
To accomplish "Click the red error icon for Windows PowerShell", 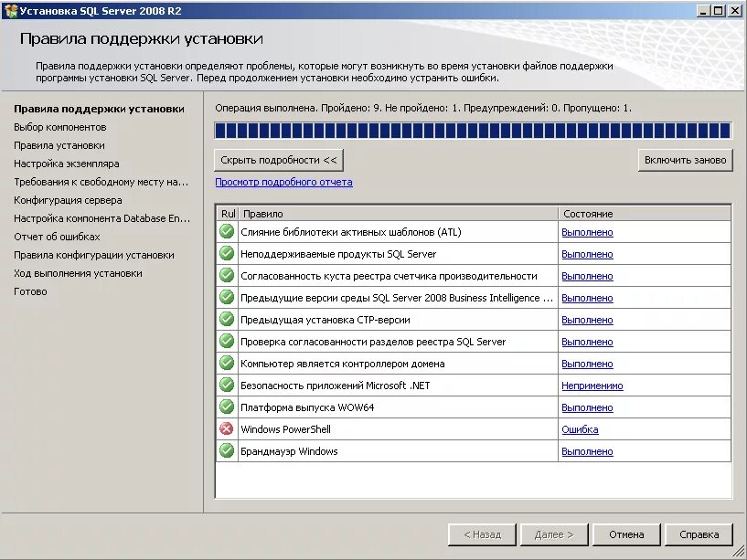I will click(227, 428).
